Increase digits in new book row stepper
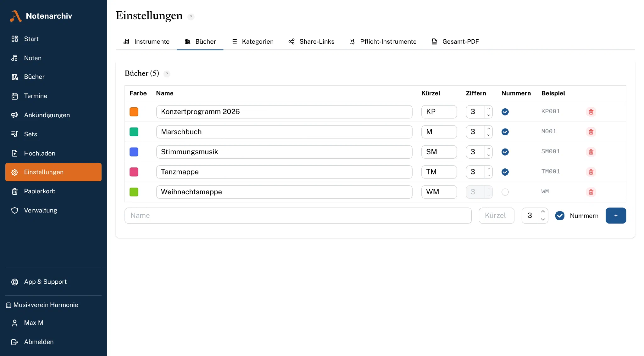 (543, 212)
